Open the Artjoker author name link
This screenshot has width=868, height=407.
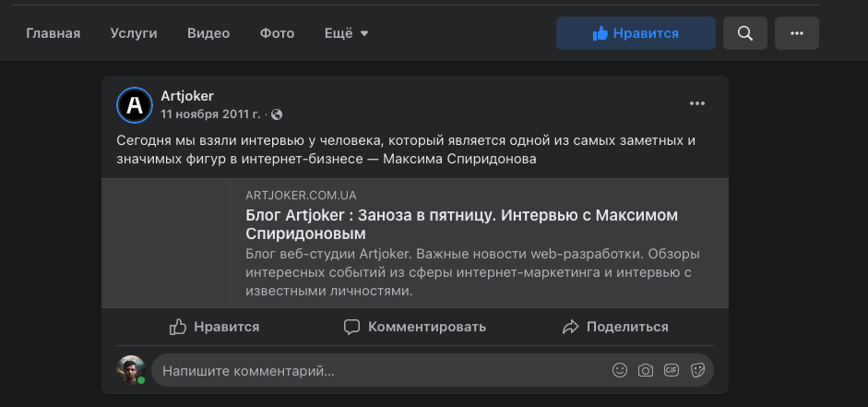tap(187, 96)
